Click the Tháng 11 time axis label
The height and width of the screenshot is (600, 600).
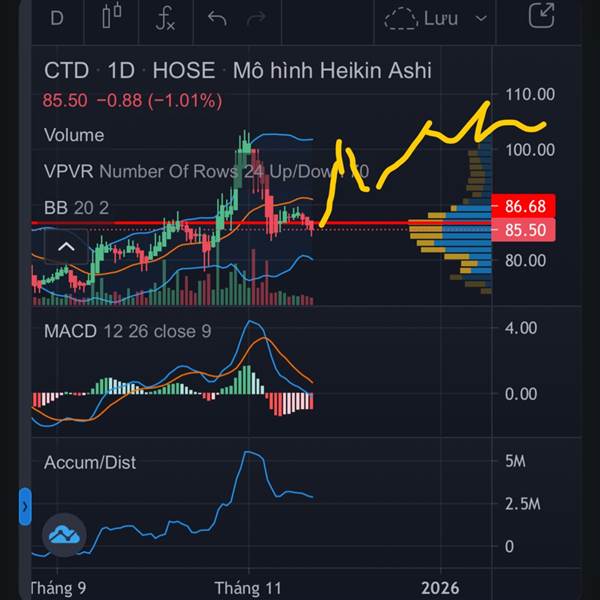248,588
